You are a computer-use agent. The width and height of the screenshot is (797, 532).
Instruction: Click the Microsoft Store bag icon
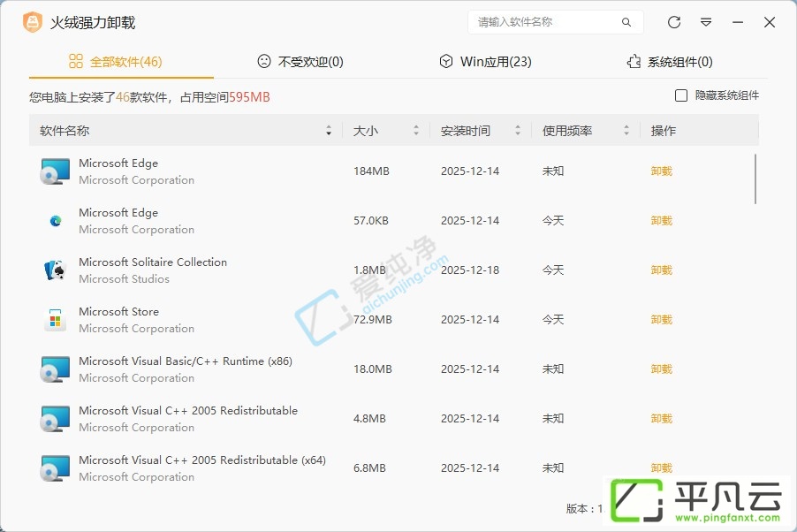coord(55,320)
